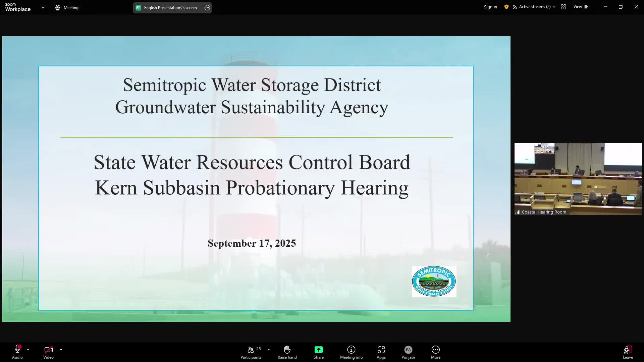This screenshot has height=362, width=644.
Task: Raise hand in the meeting
Action: 287,352
